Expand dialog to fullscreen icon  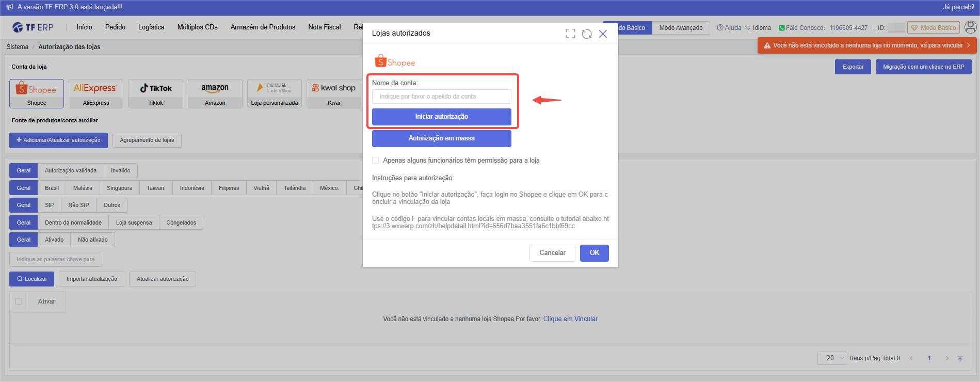[570, 34]
